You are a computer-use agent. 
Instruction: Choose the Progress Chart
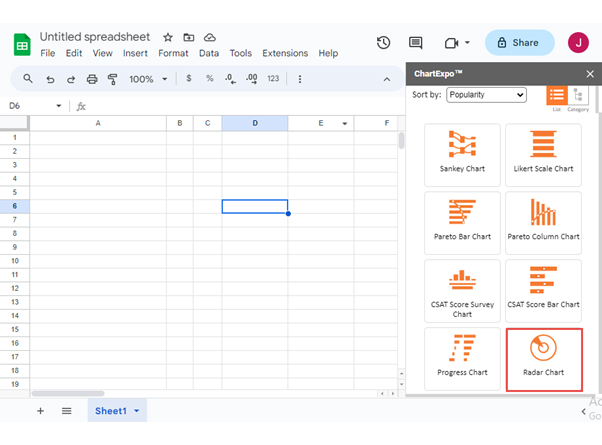click(x=462, y=359)
